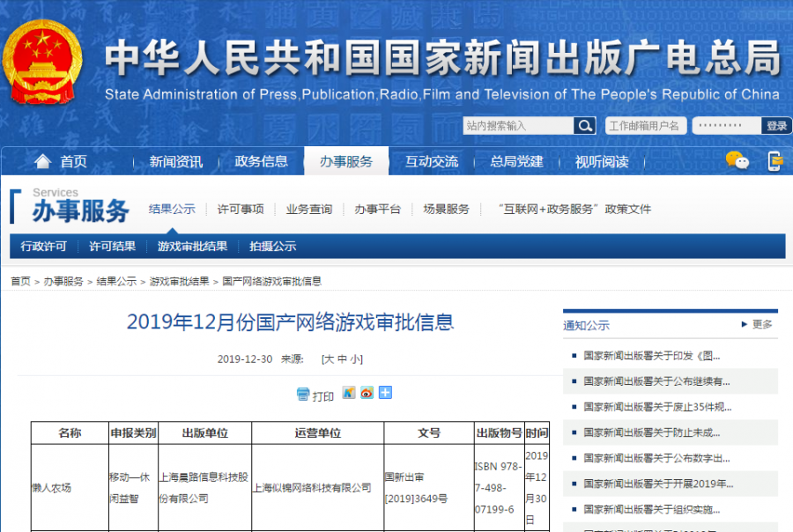Viewport: 793px width, 532px height.
Task: Open notice 国家新闻出版署关于开展2019年...
Action: pos(658,484)
